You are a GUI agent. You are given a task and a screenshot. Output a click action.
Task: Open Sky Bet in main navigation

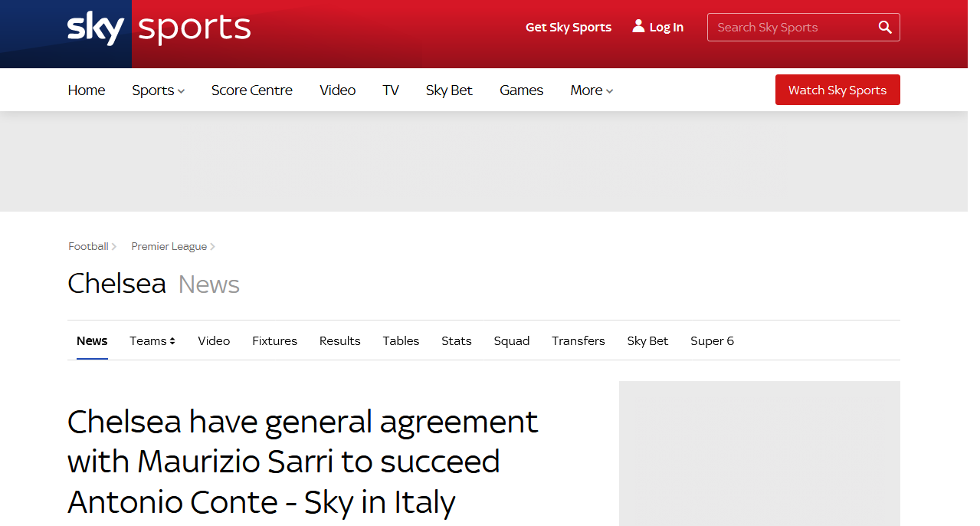click(x=449, y=90)
